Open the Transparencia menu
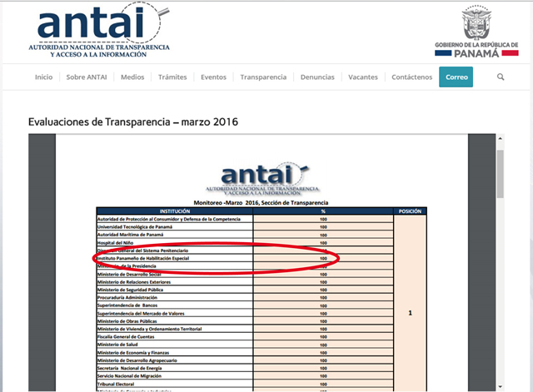533x392 pixels. [263, 77]
